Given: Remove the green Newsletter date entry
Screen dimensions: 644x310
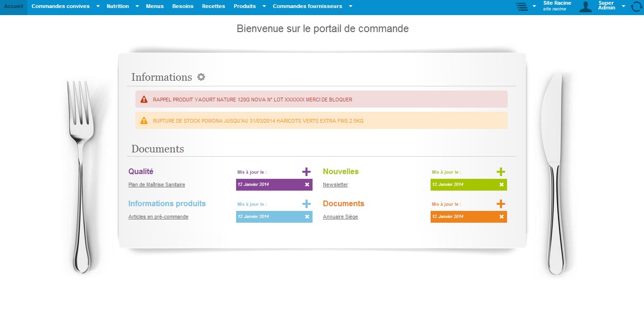Looking at the screenshot, I should pyautogui.click(x=501, y=184).
